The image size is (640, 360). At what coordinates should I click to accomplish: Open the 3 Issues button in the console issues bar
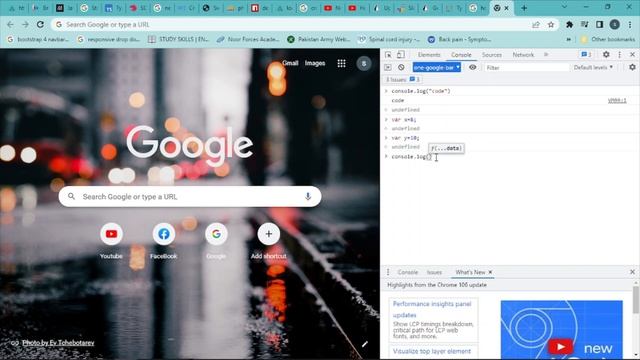click(402, 80)
